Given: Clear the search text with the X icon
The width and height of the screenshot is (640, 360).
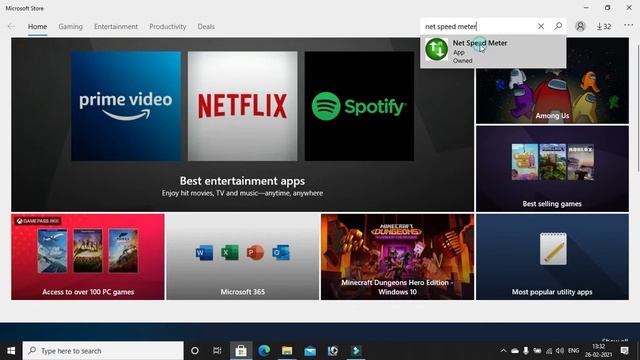Looking at the screenshot, I should pyautogui.click(x=541, y=27).
